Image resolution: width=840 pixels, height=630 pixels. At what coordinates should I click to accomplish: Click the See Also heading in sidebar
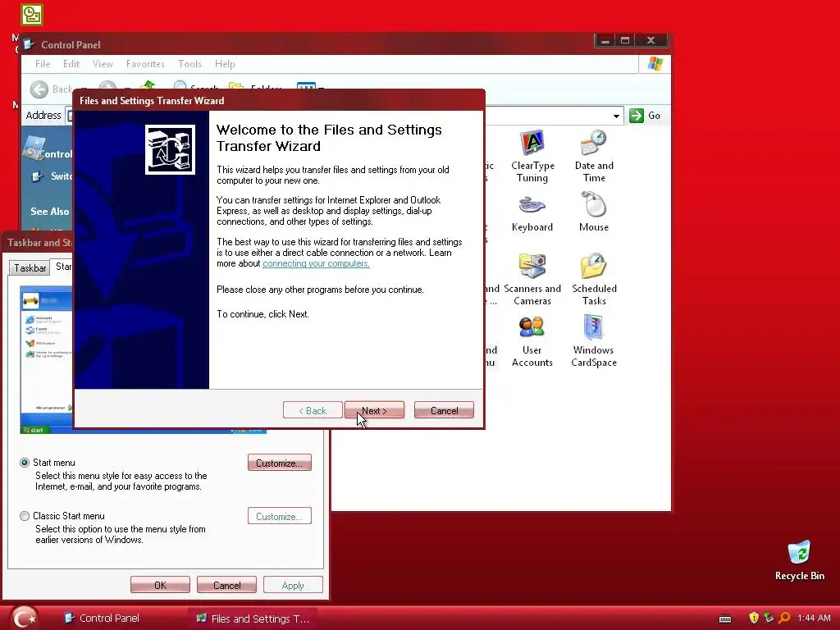[x=50, y=211]
